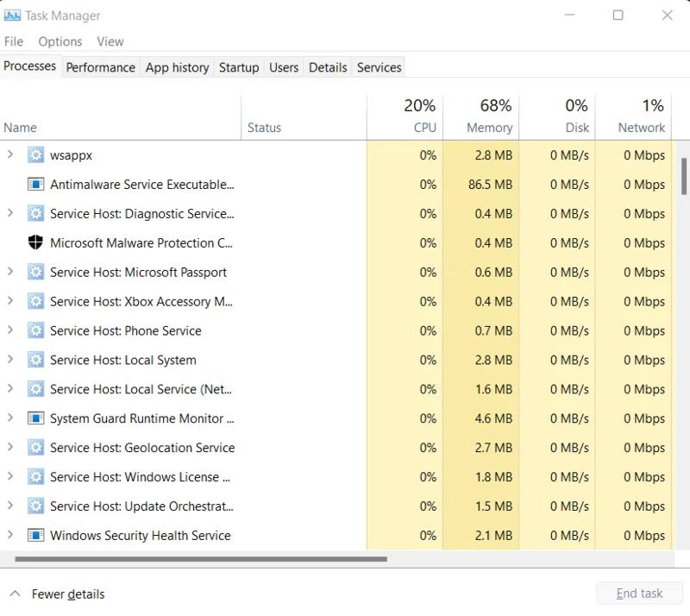690x616 pixels.
Task: Switch to the Performance tab
Action: click(101, 67)
